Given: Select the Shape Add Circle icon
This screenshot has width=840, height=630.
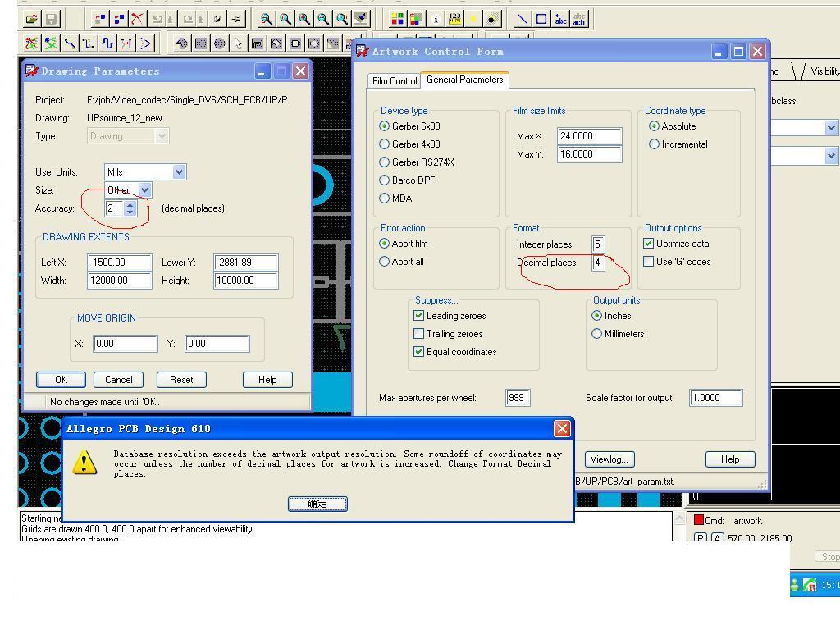Looking at the screenshot, I should tap(220, 43).
